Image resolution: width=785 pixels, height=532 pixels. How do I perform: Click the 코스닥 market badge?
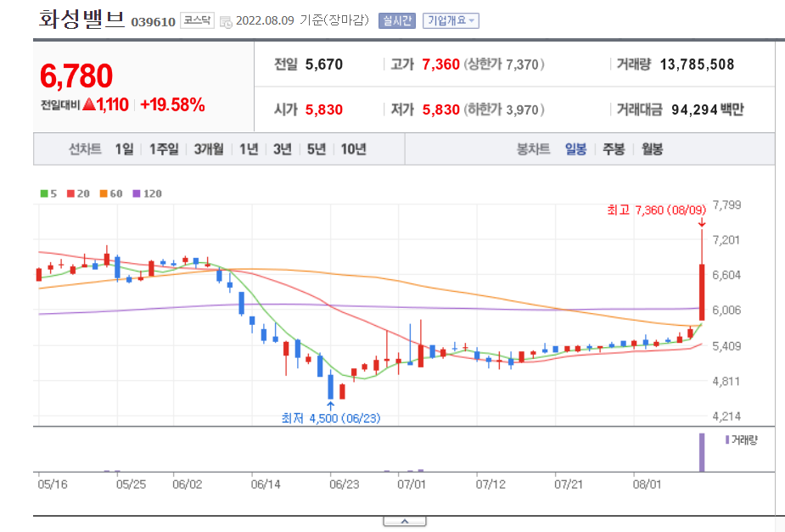197,20
